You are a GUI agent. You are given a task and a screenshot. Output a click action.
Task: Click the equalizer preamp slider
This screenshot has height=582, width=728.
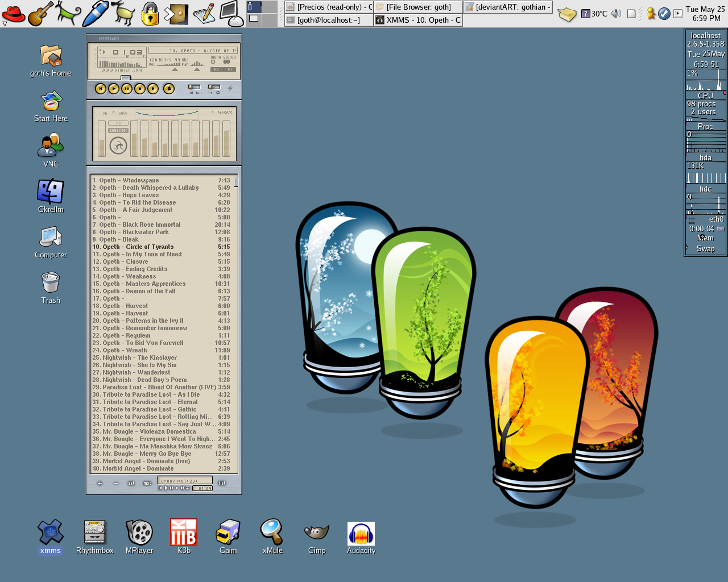pos(102,138)
